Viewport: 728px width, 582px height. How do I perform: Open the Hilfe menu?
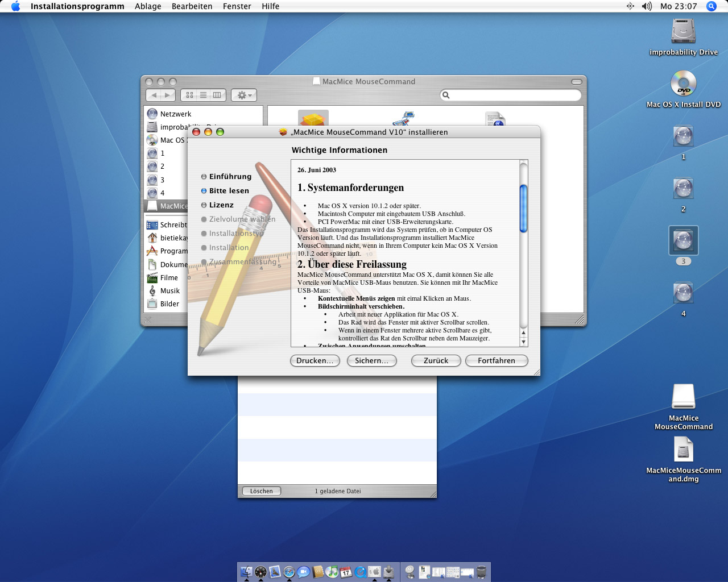(270, 6)
